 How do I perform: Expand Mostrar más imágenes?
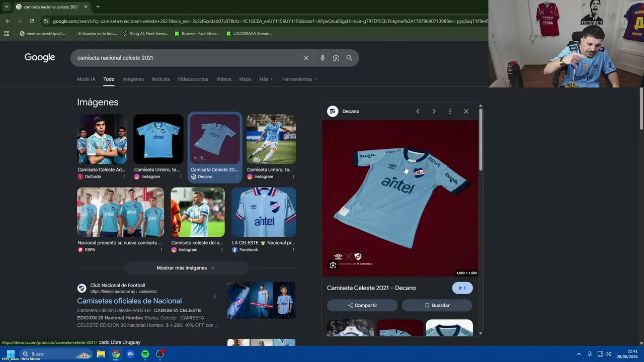click(x=186, y=268)
